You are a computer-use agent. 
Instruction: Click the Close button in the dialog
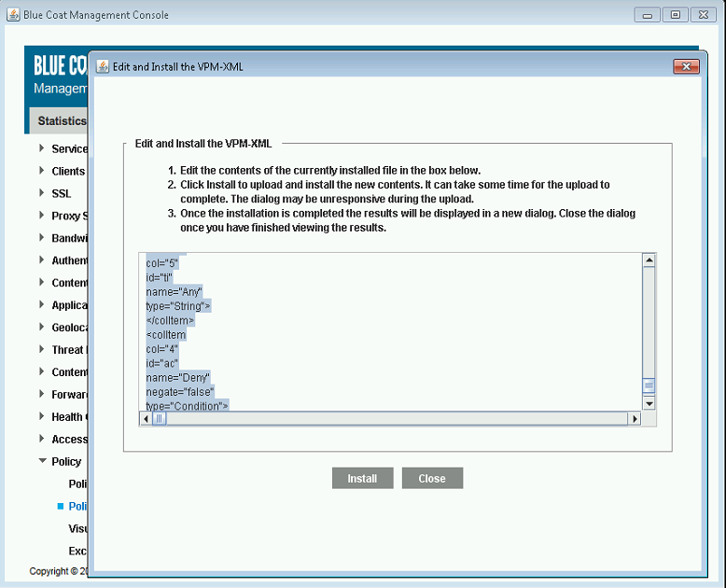(432, 478)
